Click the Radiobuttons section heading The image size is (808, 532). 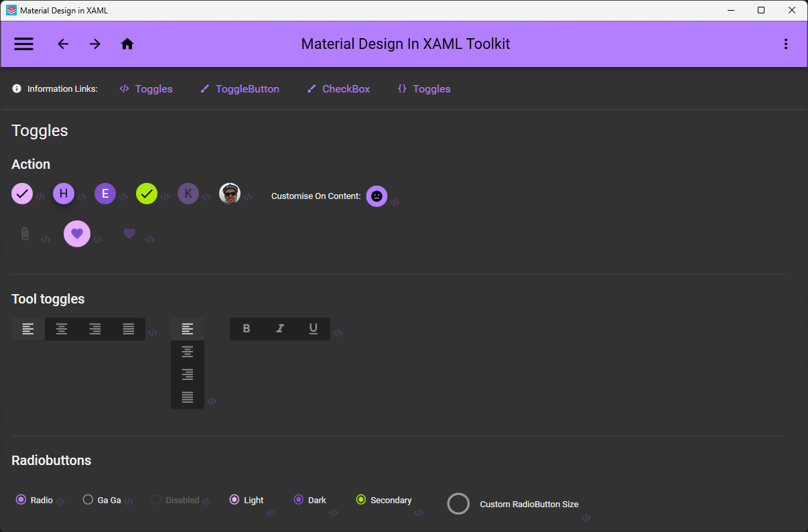click(52, 460)
